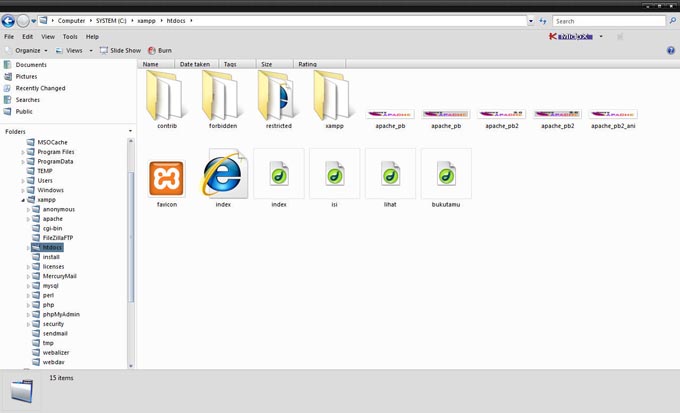
Task: Click the Refresh button next to address bar
Action: pyautogui.click(x=543, y=21)
